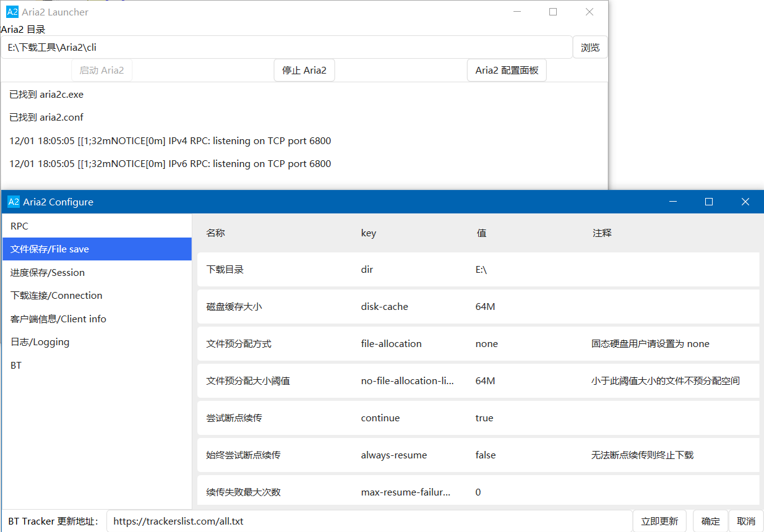
Task: Click log line 已找到 aria2c.exe
Action: pos(46,95)
